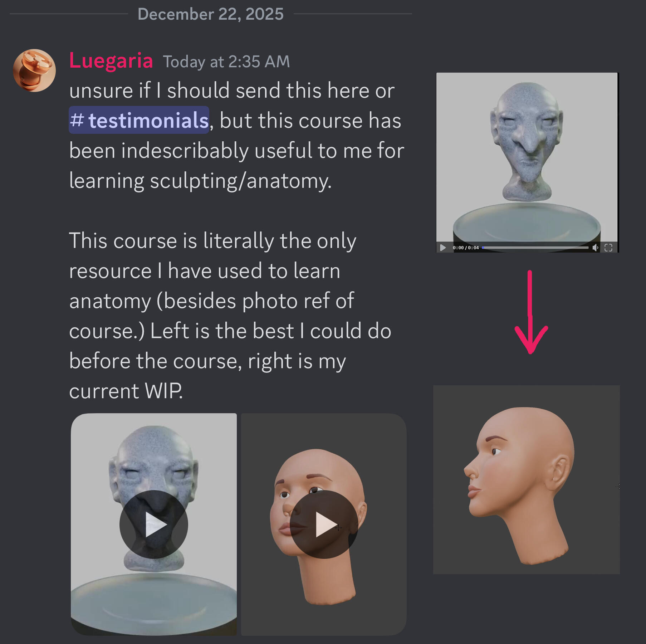The width and height of the screenshot is (646, 644).
Task: Click the Luegaria username
Action: tap(111, 60)
